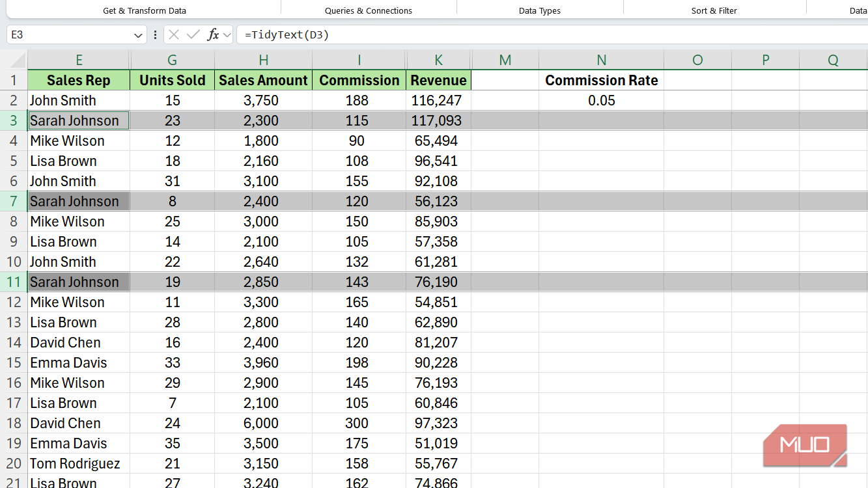Select revenue value 116,247
The width and height of the screenshot is (868, 488).
[x=438, y=100]
